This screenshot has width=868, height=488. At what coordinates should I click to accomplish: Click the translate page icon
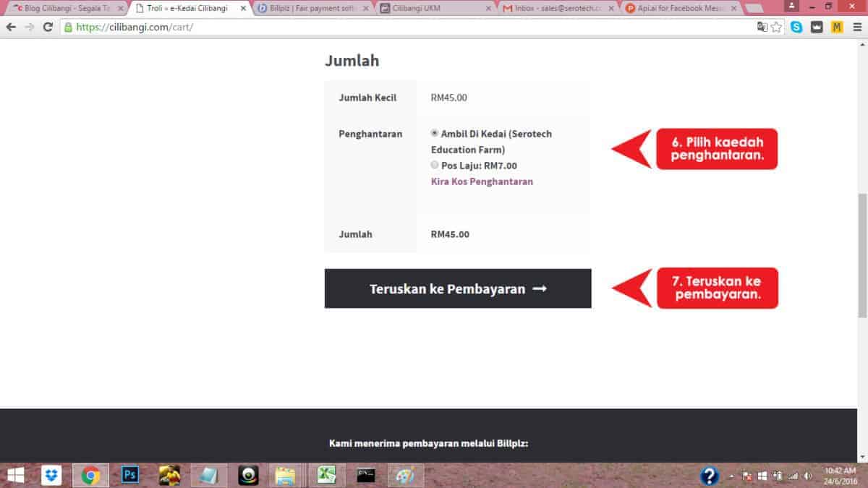762,27
